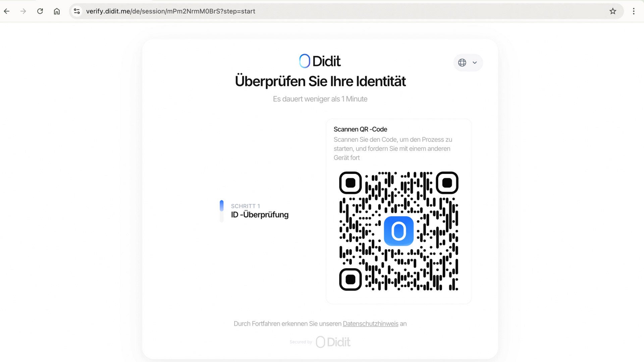The width and height of the screenshot is (644, 362).
Task: Click the 'Scannen QR -Code' title
Action: [x=360, y=129]
